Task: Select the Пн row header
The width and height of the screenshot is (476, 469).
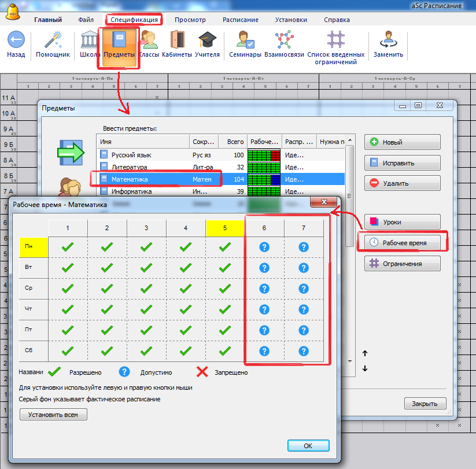Action: (33, 247)
